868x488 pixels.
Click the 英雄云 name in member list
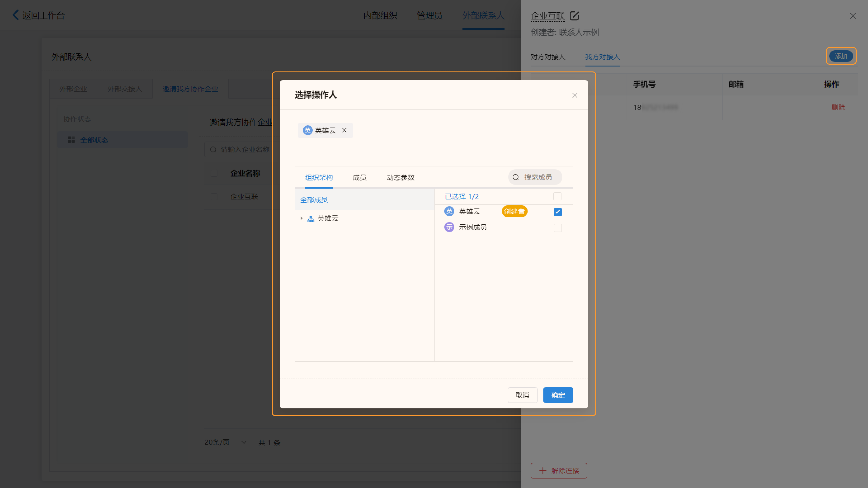click(x=469, y=211)
